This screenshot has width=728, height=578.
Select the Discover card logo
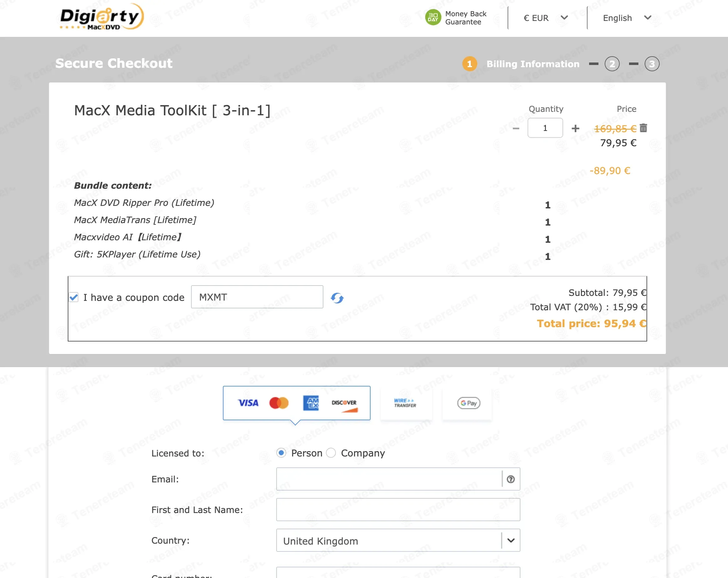(x=344, y=405)
